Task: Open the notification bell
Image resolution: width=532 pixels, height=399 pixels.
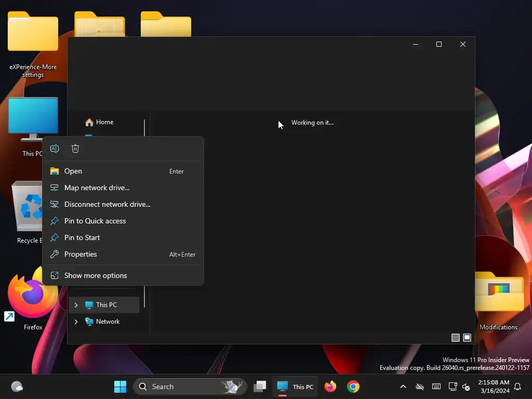Action: pos(518,387)
